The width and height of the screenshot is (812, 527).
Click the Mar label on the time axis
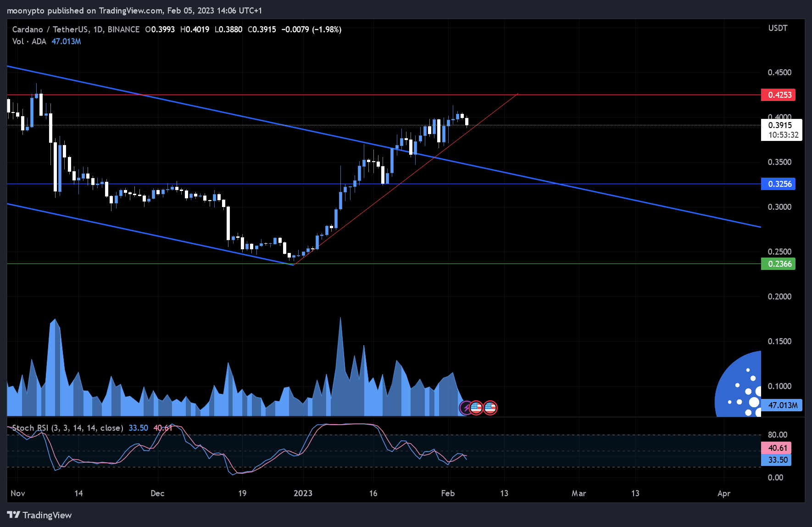578,493
